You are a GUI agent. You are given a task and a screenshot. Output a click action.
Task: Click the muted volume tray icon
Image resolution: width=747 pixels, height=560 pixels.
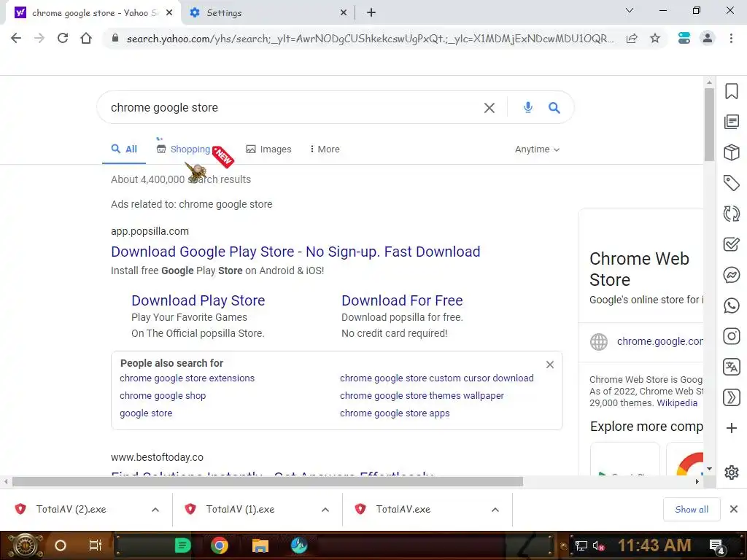(598, 545)
